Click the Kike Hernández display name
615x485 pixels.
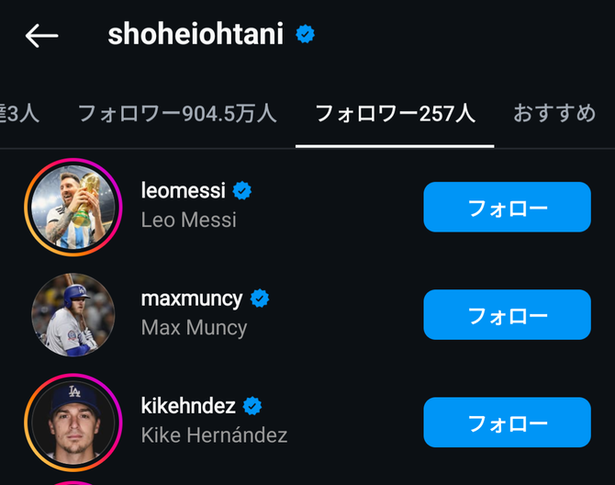(x=214, y=435)
